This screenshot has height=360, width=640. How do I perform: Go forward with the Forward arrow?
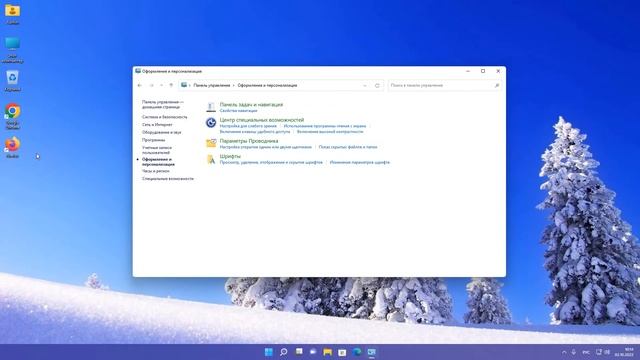click(151, 85)
